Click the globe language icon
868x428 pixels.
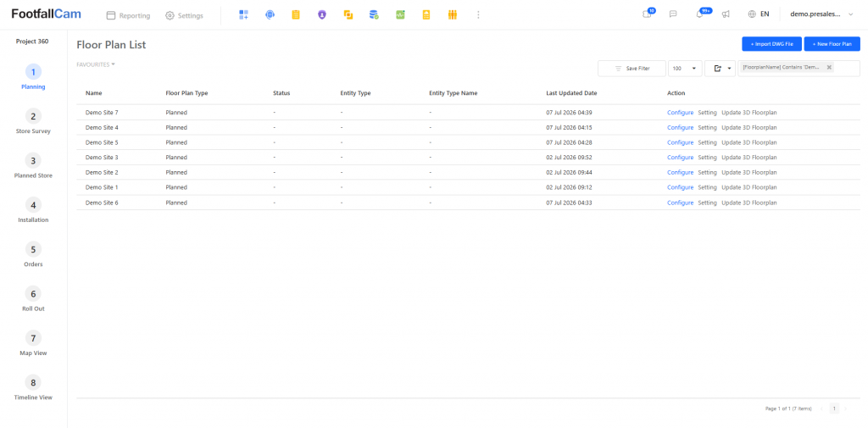pos(752,14)
